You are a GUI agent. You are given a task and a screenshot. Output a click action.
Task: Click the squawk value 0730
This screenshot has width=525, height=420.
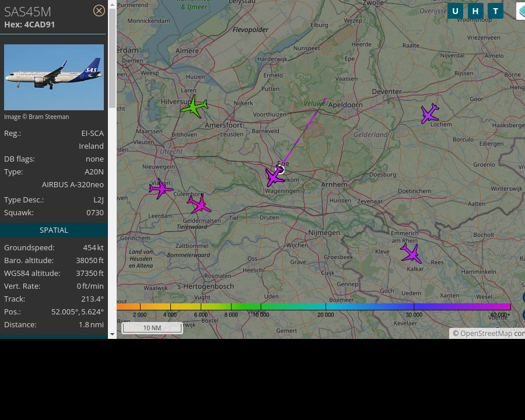95,213
